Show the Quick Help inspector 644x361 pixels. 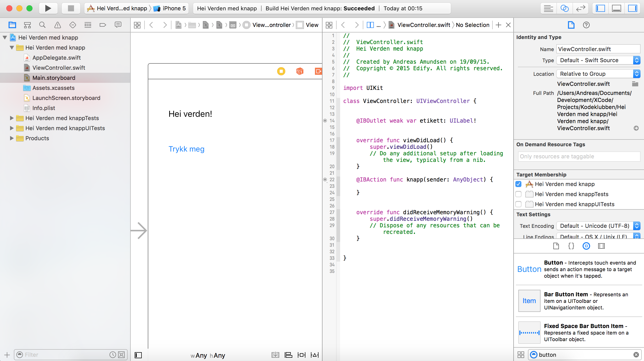[586, 25]
